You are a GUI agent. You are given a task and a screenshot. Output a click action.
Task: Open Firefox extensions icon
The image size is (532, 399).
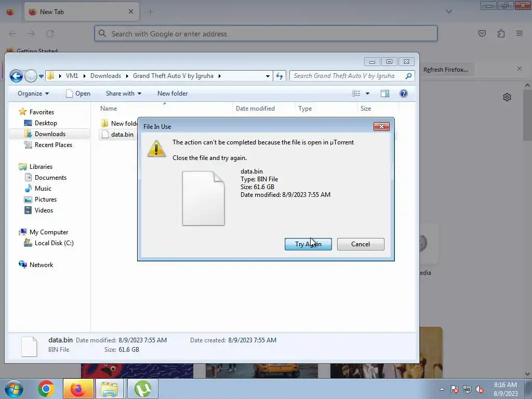point(501,33)
